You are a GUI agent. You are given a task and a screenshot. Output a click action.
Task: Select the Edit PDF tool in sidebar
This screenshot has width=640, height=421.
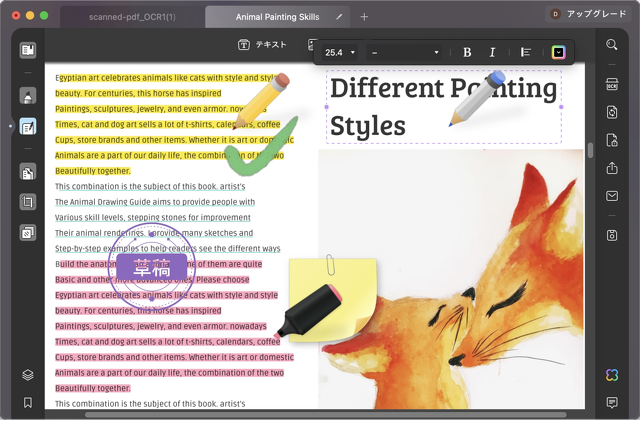pos(28,127)
